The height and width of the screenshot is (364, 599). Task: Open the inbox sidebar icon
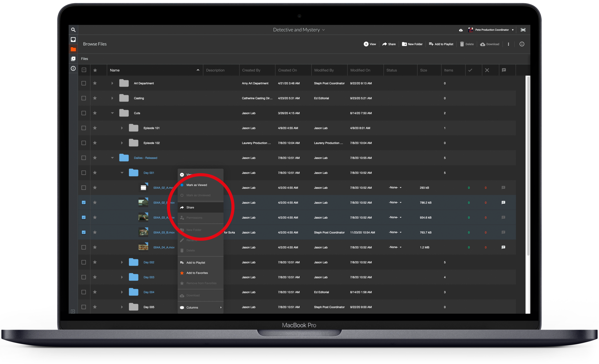(73, 39)
